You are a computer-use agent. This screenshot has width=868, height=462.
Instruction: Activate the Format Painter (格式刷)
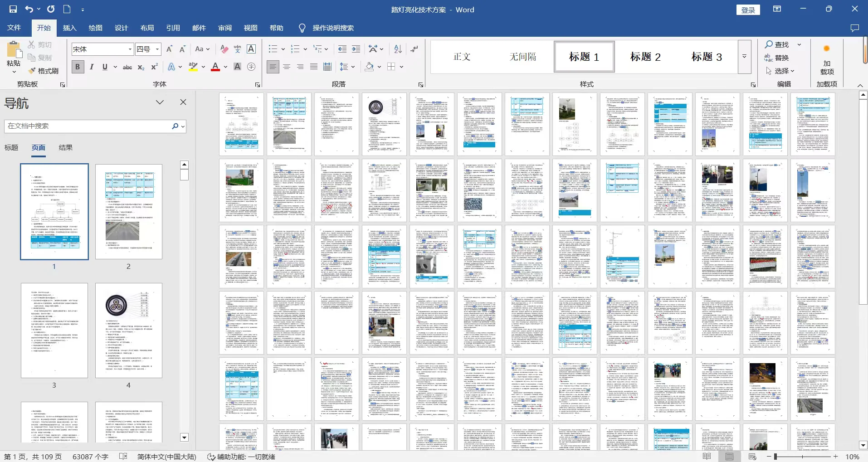point(44,71)
